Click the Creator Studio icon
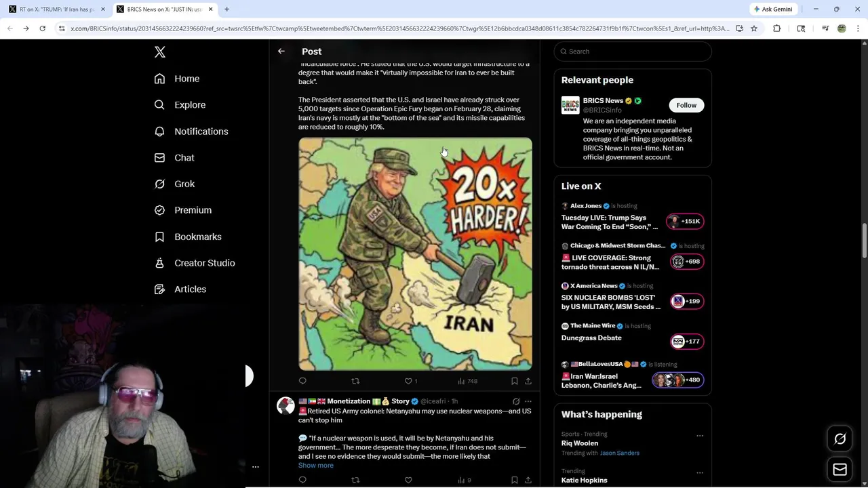868x488 pixels. [159, 263]
